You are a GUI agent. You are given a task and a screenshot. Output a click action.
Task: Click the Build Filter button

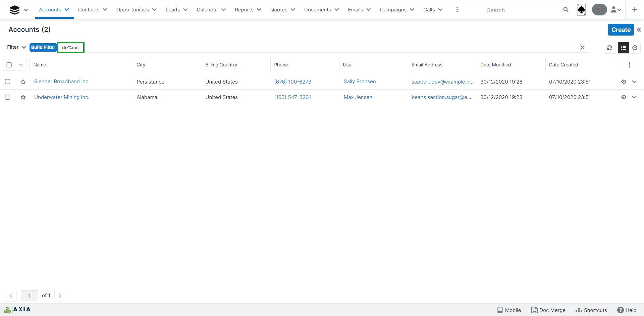43,47
